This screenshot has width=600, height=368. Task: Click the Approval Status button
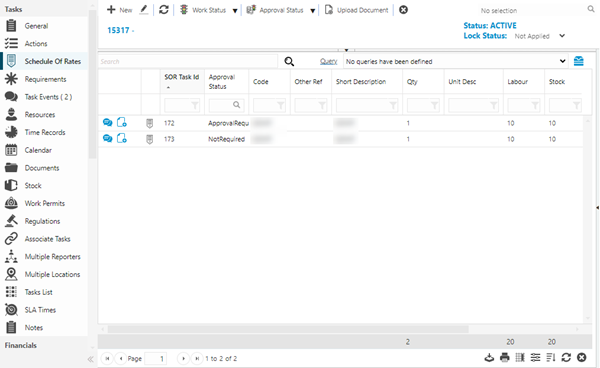point(275,10)
